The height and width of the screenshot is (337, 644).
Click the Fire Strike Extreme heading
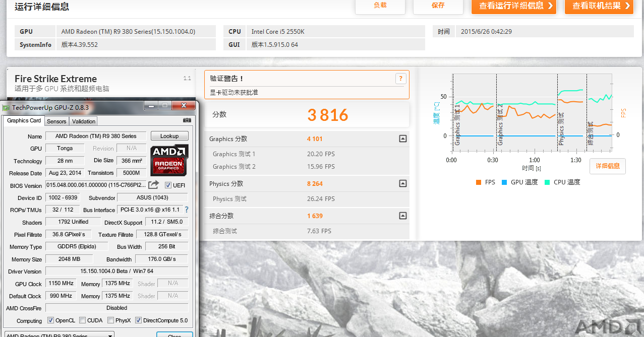55,79
